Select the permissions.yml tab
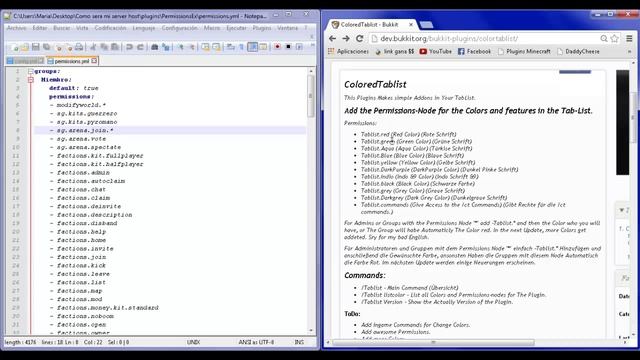Screen dimensions: 640x360 click(71, 61)
